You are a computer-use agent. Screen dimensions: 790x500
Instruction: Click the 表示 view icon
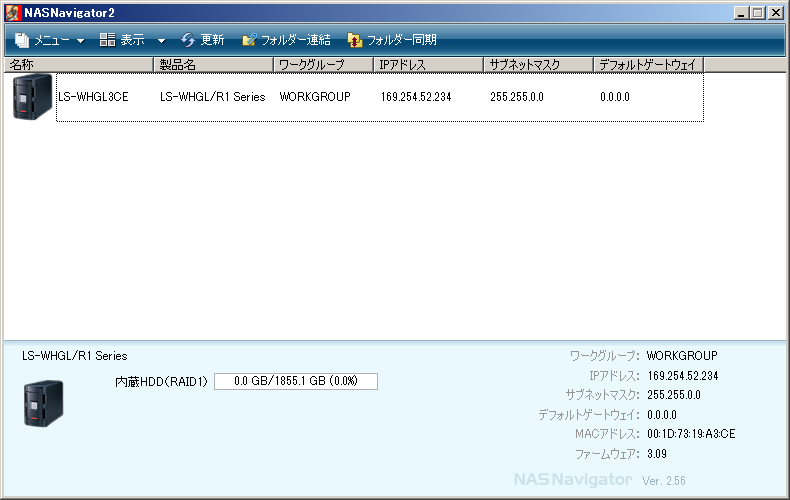[107, 39]
